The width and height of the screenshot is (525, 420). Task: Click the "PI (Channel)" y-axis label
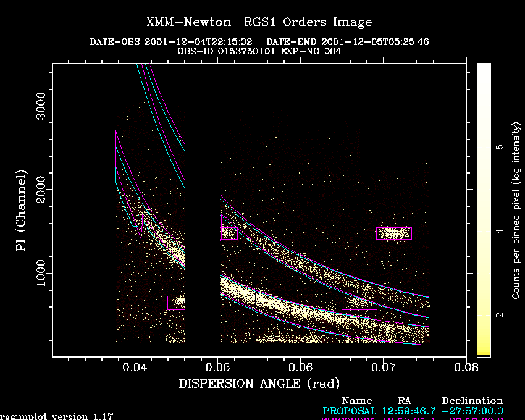coord(21,211)
